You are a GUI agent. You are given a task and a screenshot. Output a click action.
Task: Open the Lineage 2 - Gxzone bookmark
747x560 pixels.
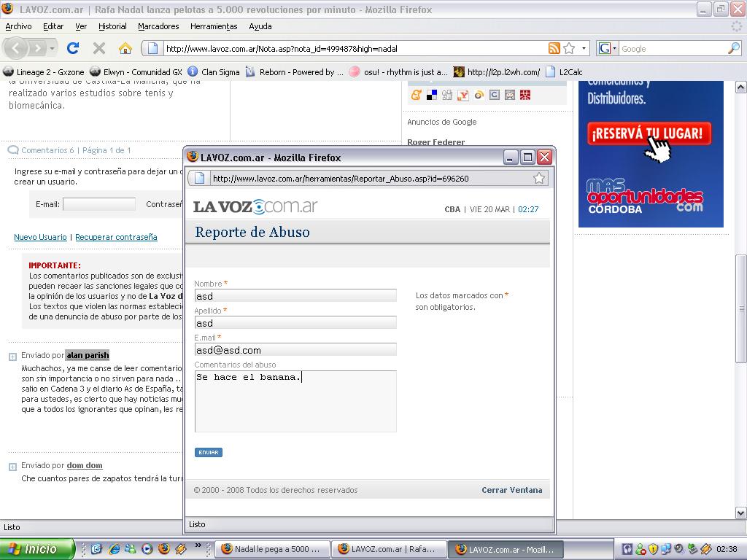(44, 72)
